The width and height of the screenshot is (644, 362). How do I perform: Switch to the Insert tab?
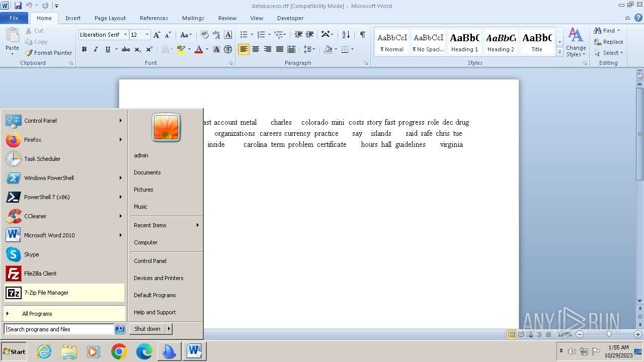[x=73, y=18]
